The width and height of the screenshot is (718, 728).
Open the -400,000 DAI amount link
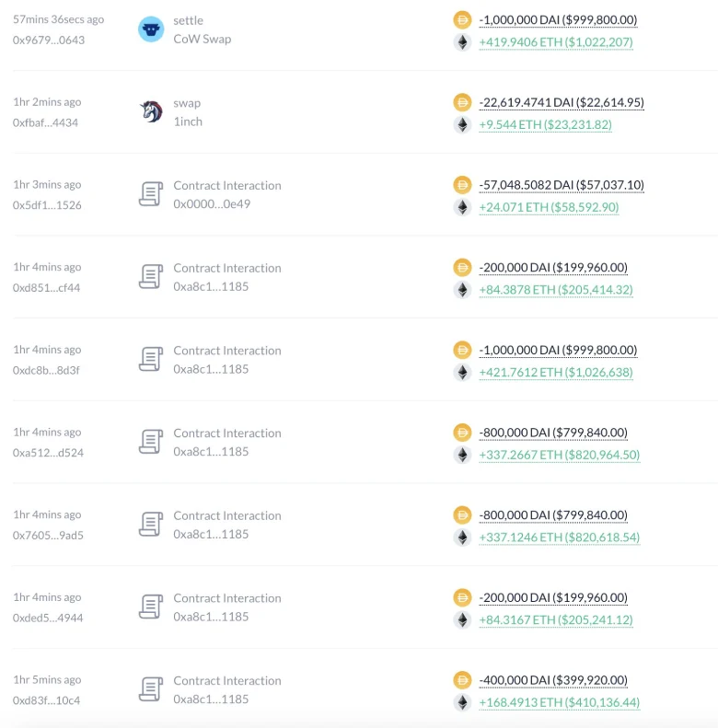click(x=553, y=681)
